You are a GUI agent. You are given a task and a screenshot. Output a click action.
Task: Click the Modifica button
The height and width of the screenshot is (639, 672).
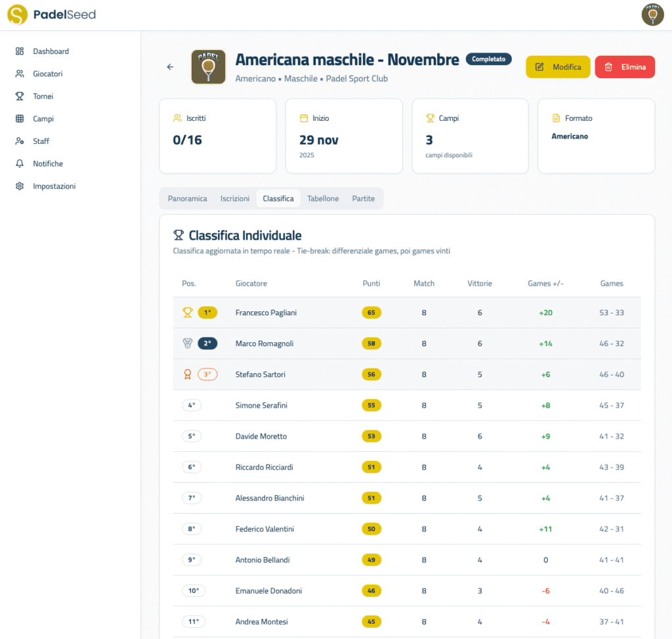tap(558, 67)
